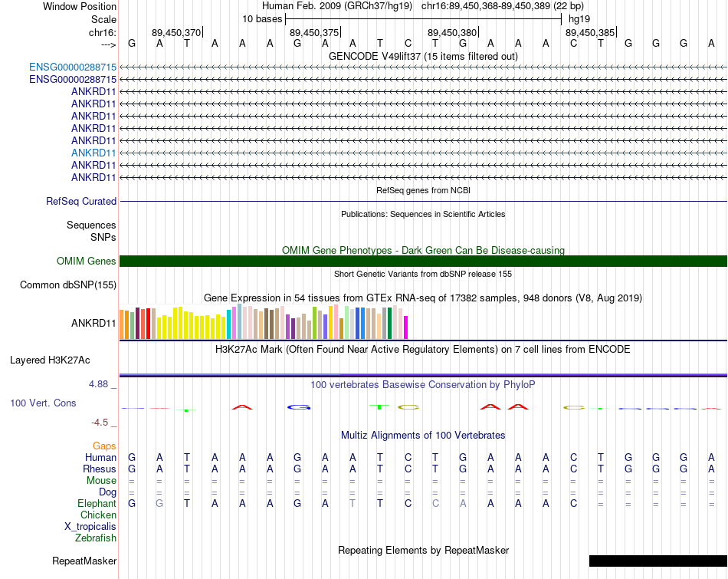Click the 'Dog' alignment row label

pyautogui.click(x=107, y=492)
